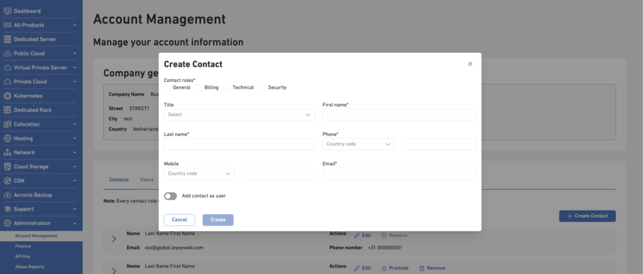Click the Colocation icon
Image resolution: width=644 pixels, height=274 pixels.
(7, 124)
